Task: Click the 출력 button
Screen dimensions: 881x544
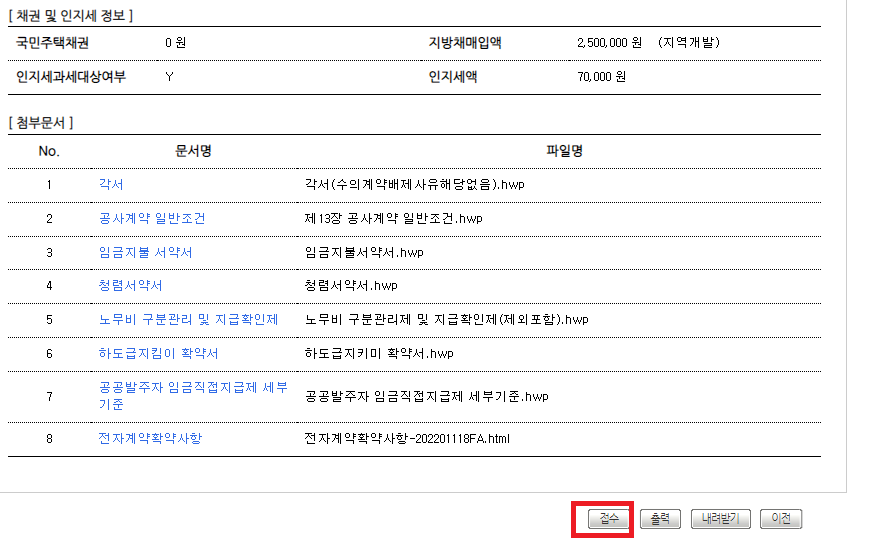Action: click(660, 519)
